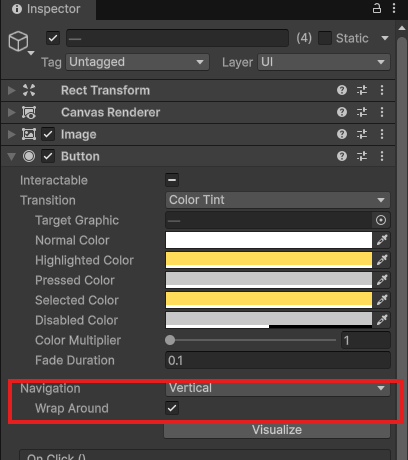Open the Inspector panel options menu

point(394,8)
